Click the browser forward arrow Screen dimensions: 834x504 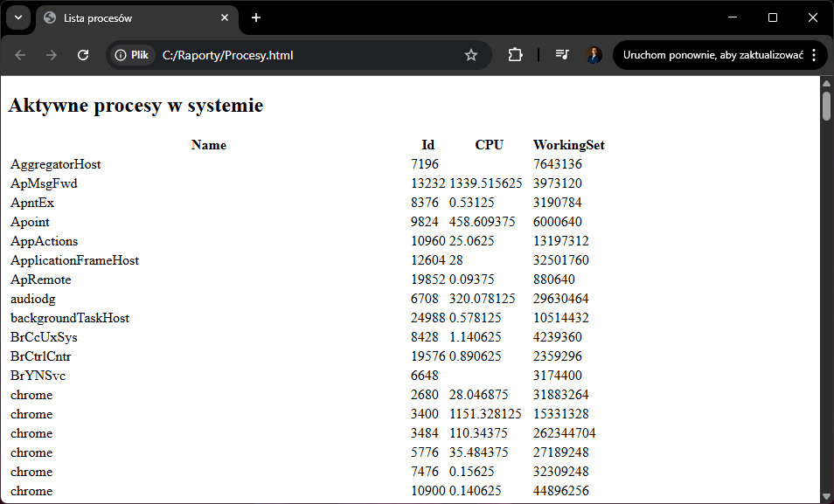(52, 55)
